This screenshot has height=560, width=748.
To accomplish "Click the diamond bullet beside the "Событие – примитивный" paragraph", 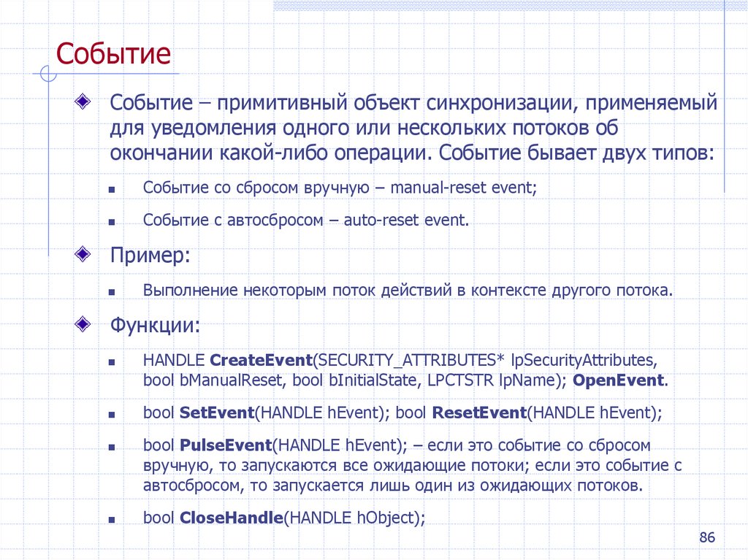I will tap(83, 101).
